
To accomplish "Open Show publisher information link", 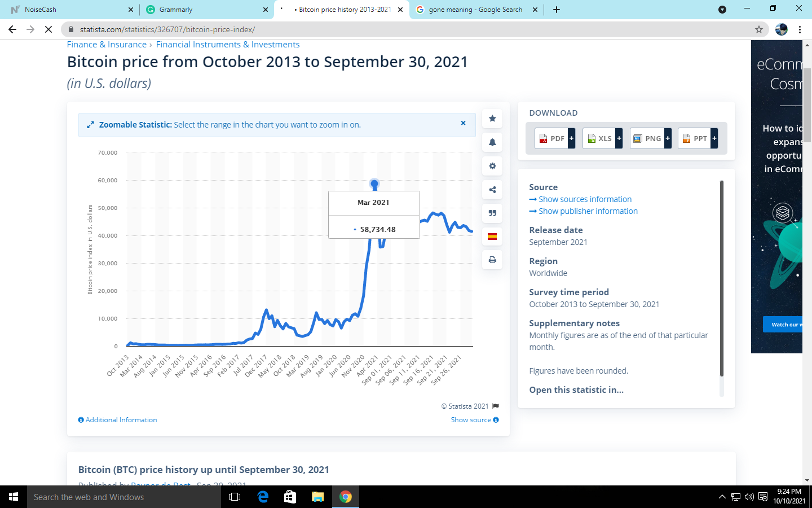I will (x=584, y=211).
